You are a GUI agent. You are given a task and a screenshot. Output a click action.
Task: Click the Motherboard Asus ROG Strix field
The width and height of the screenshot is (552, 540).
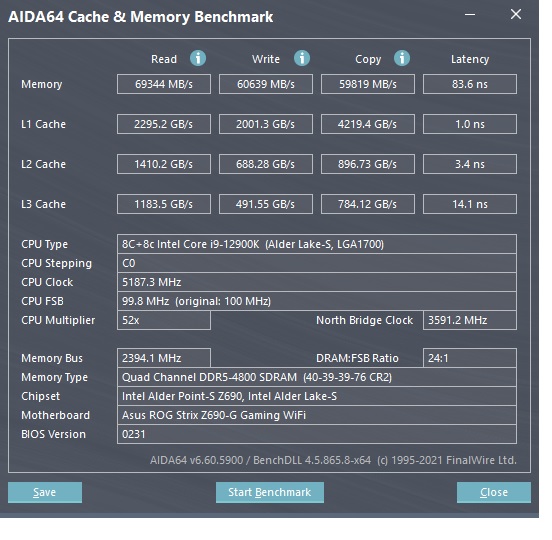pos(317,415)
